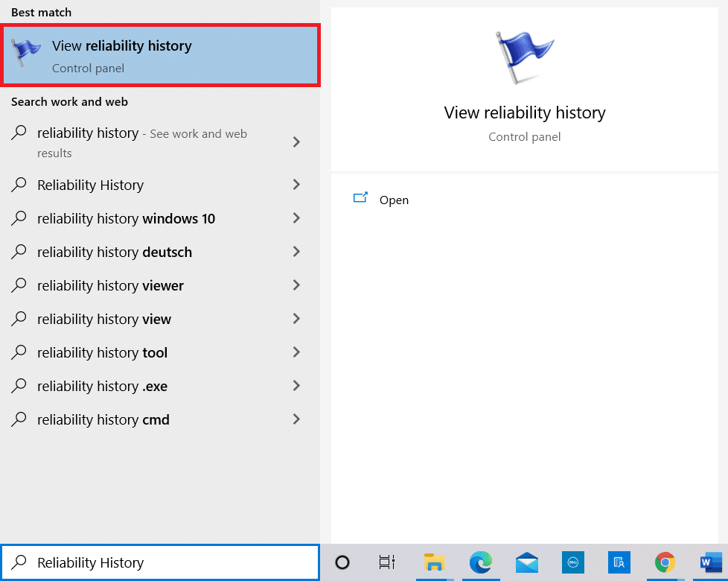
Task: Open Microsoft Word from the taskbar
Action: point(710,562)
